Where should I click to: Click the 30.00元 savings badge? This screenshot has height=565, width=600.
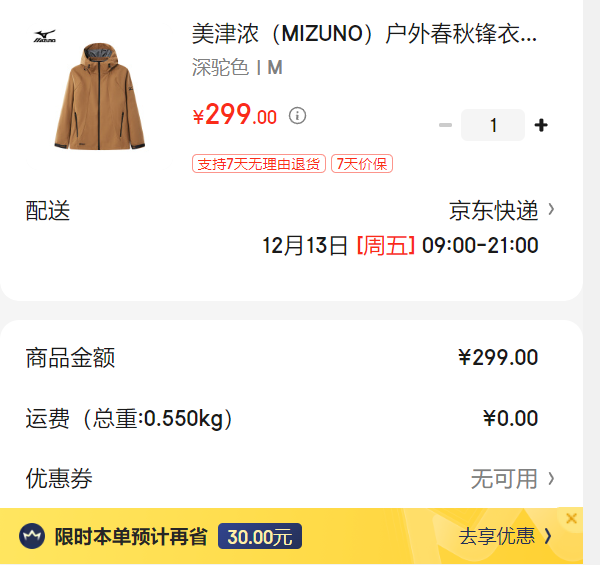click(260, 536)
